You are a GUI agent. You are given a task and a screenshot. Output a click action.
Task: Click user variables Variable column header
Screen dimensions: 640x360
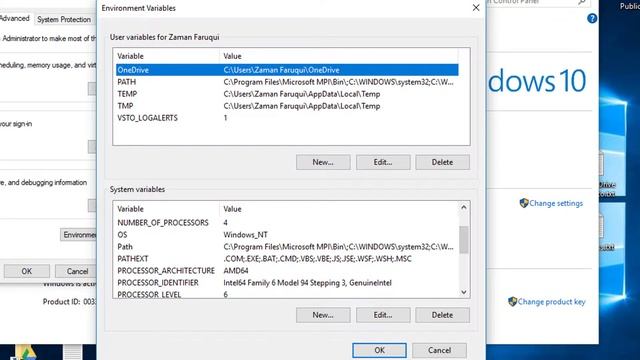pos(167,56)
